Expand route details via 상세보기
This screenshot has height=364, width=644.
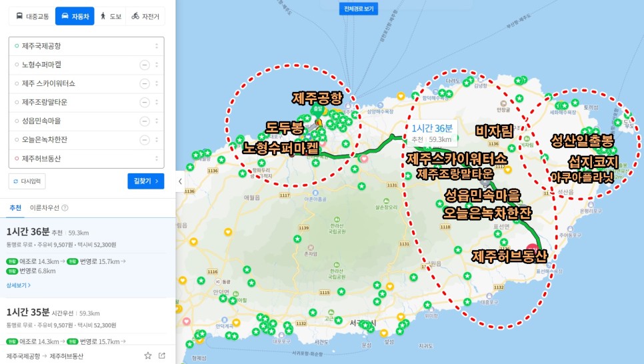tap(18, 285)
